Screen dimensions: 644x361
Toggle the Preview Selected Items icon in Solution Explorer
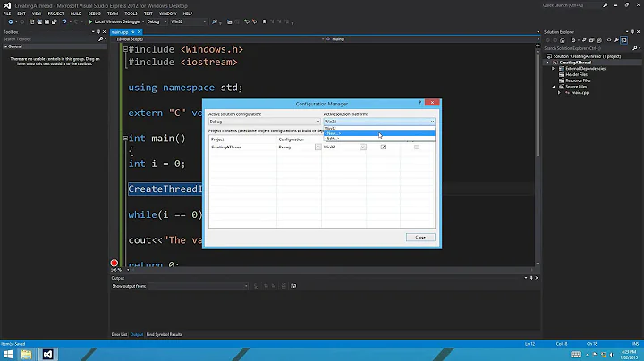pyautogui.click(x=624, y=40)
